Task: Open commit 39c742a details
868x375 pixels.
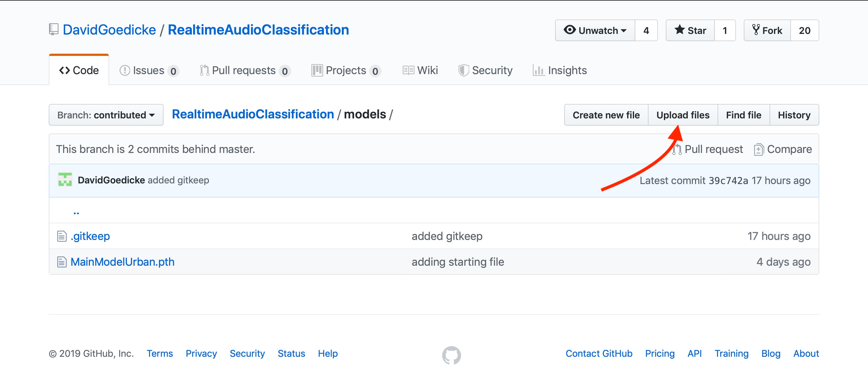Action: 728,180
